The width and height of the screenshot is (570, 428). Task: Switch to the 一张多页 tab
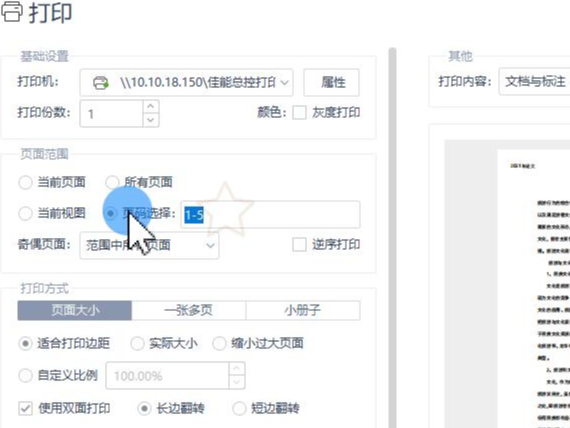tap(189, 310)
